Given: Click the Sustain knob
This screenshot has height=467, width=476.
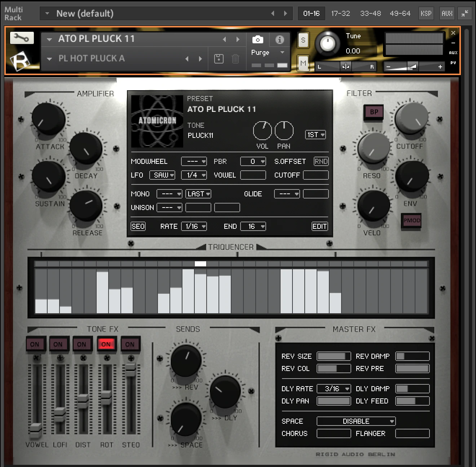Looking at the screenshot, I should click(x=49, y=177).
